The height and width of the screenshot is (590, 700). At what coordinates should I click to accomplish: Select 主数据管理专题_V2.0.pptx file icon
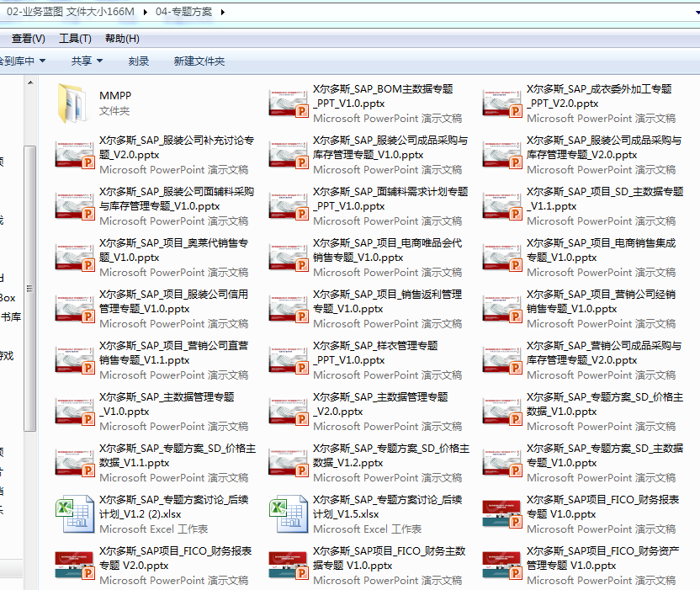click(x=289, y=412)
